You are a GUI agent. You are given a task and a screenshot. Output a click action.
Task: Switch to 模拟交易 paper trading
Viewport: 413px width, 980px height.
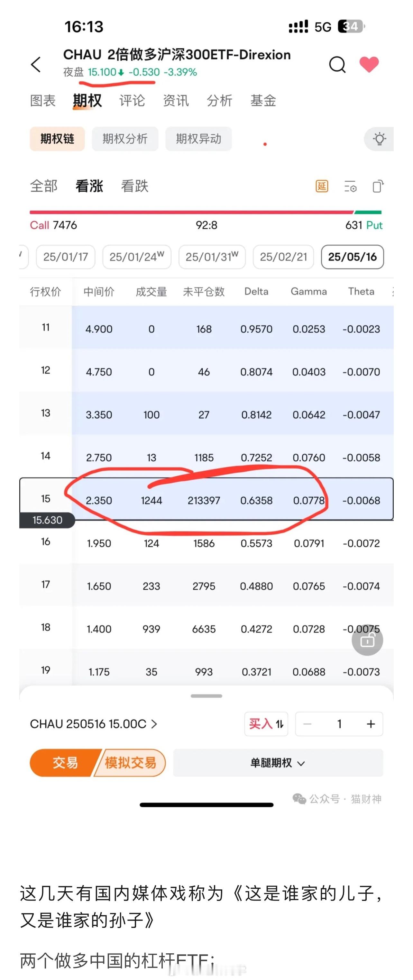click(x=130, y=763)
